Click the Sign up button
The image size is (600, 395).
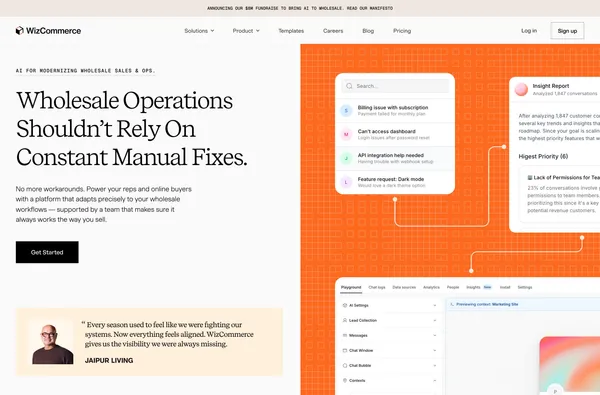(x=567, y=31)
